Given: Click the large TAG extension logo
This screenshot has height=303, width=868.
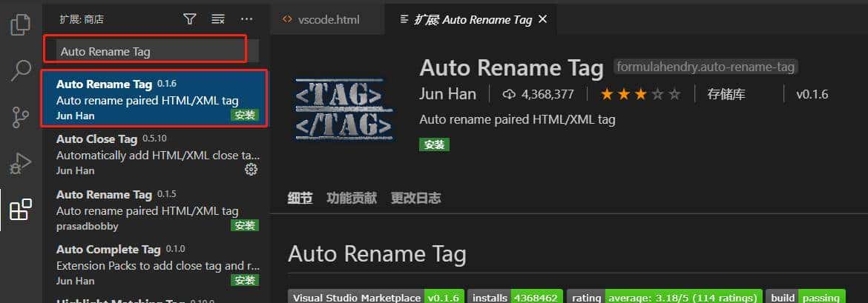Looking at the screenshot, I should point(343,108).
